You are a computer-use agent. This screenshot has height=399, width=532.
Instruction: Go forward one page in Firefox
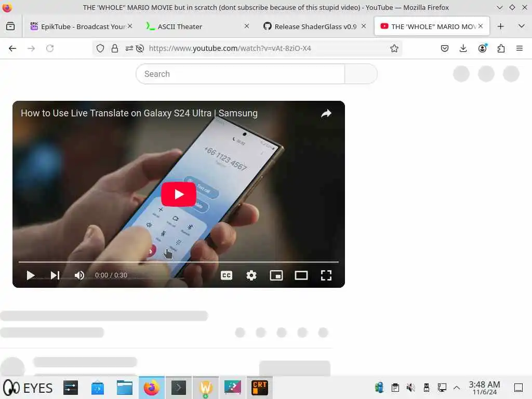click(31, 48)
